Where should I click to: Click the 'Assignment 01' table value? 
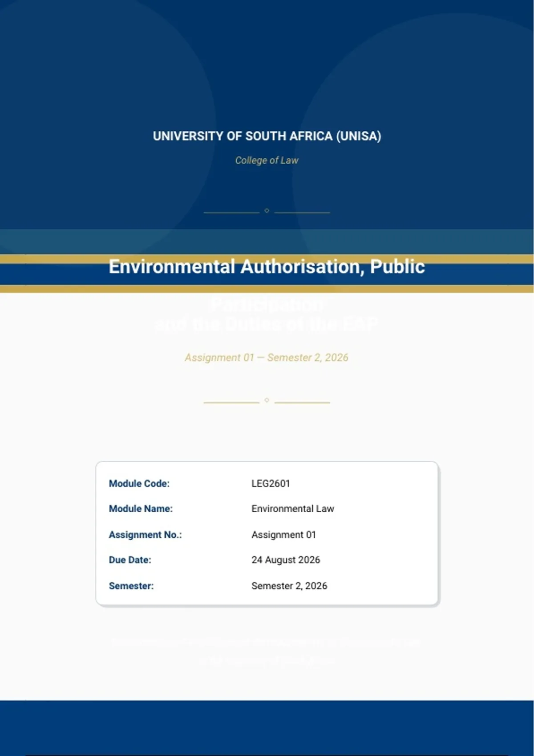pyautogui.click(x=283, y=535)
